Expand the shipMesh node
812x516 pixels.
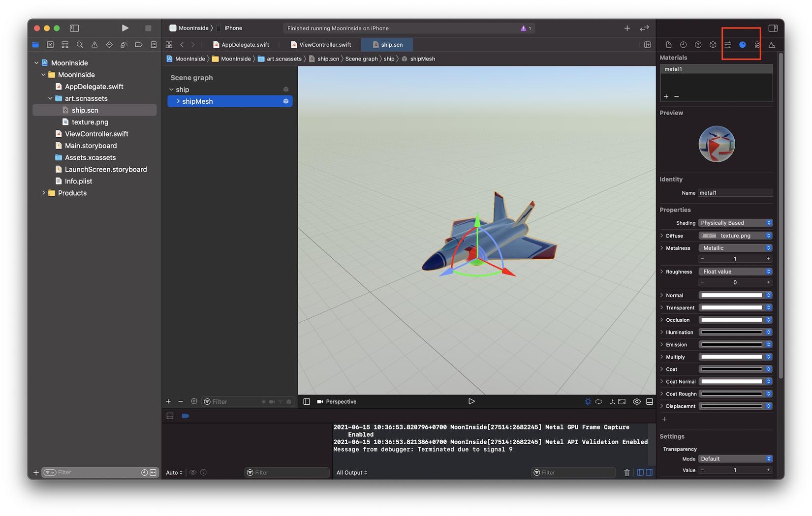pyautogui.click(x=178, y=101)
